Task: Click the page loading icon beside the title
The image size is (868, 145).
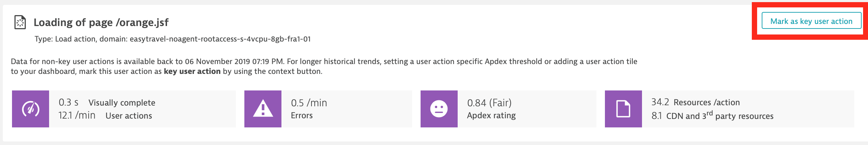Action: coord(20,22)
